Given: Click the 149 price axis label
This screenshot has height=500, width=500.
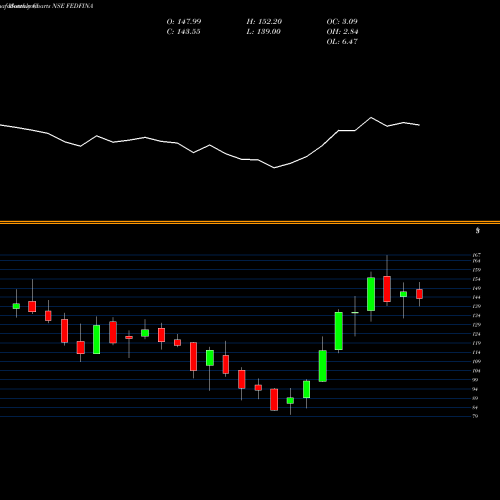Looking at the screenshot, I should tap(477, 288).
